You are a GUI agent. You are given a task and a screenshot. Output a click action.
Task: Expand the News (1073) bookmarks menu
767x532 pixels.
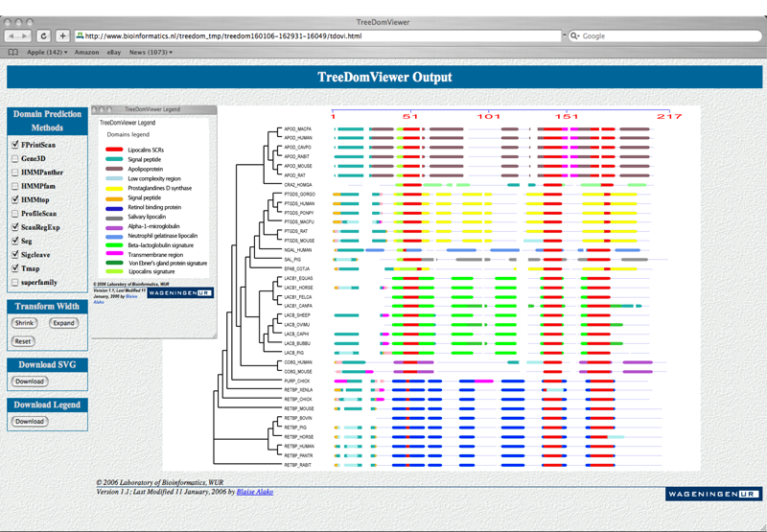click(x=151, y=52)
